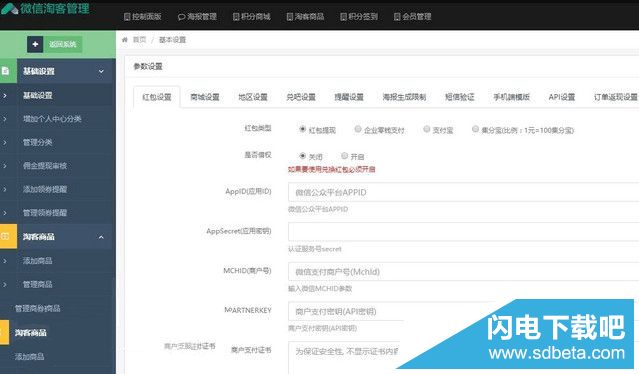
Task: Toggle the 淘客商品 section chevron in the sidebar
Action: [101, 237]
